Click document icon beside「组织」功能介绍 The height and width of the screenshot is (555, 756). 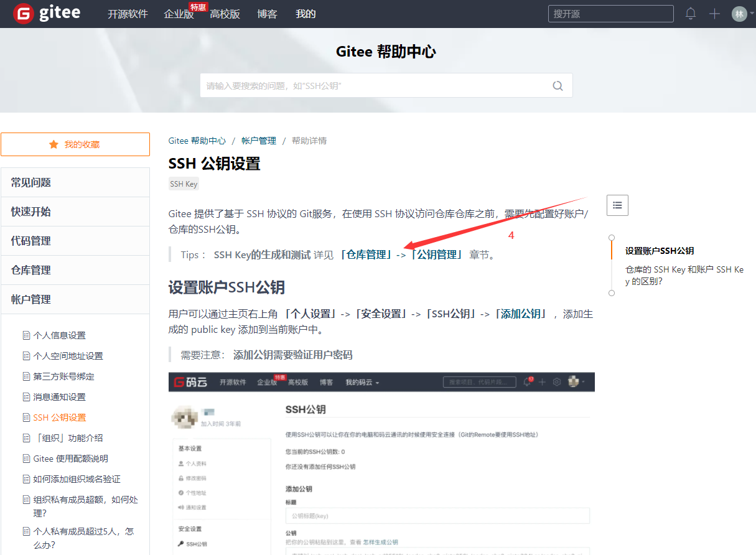tap(26, 438)
